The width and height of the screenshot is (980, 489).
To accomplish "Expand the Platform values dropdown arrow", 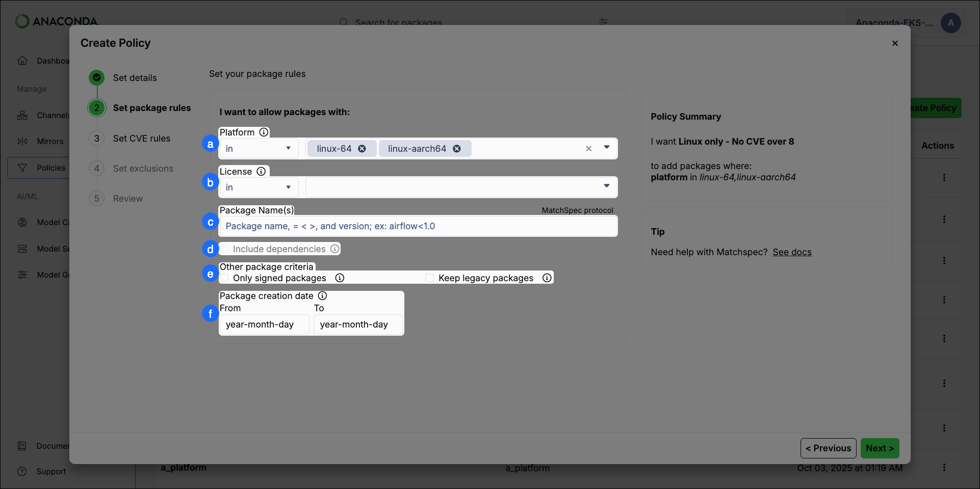I will point(606,148).
